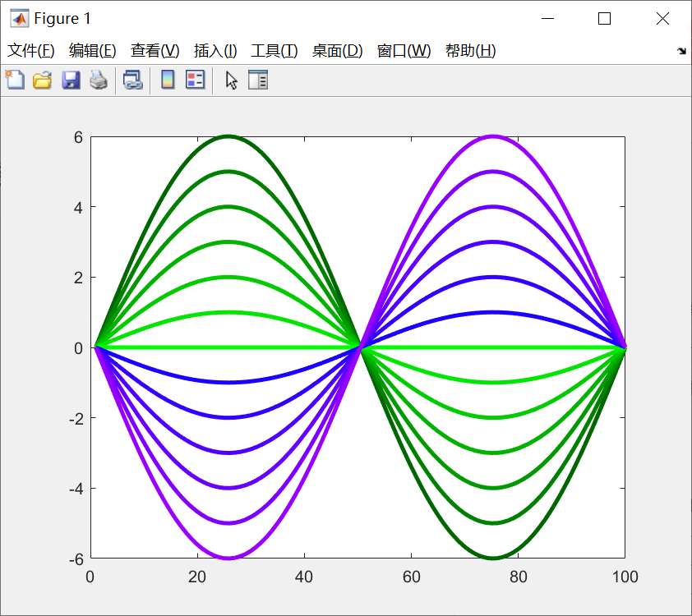Click the peak of the purple curve at amplitude 6
The height and width of the screenshot is (616, 692).
(x=493, y=136)
